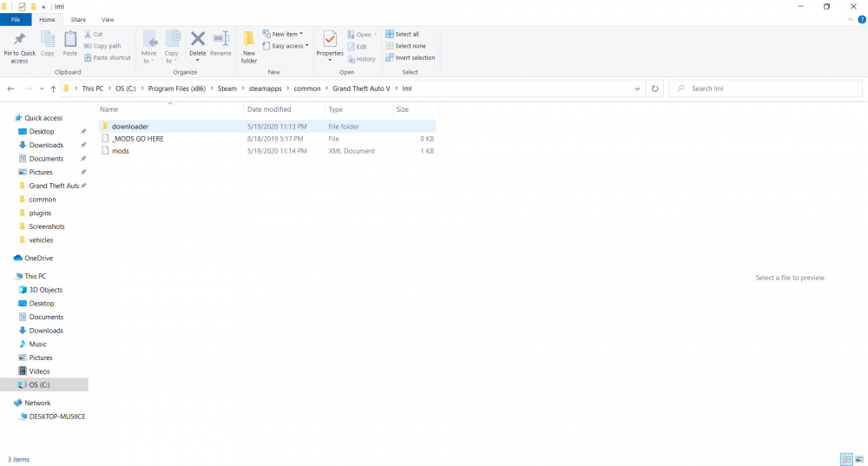Viewport: 868px width, 466px height.
Task: Switch to the View ribbon tab
Action: coord(108,19)
